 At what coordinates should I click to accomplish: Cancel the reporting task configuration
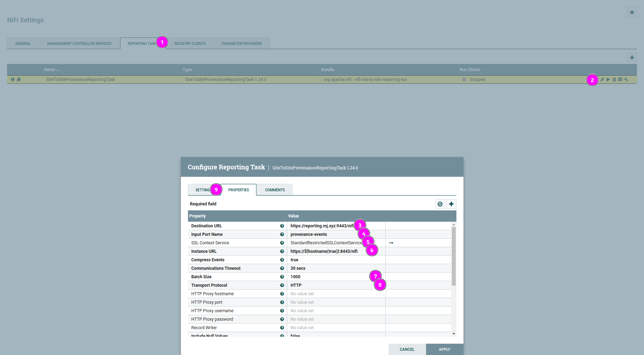click(x=407, y=349)
